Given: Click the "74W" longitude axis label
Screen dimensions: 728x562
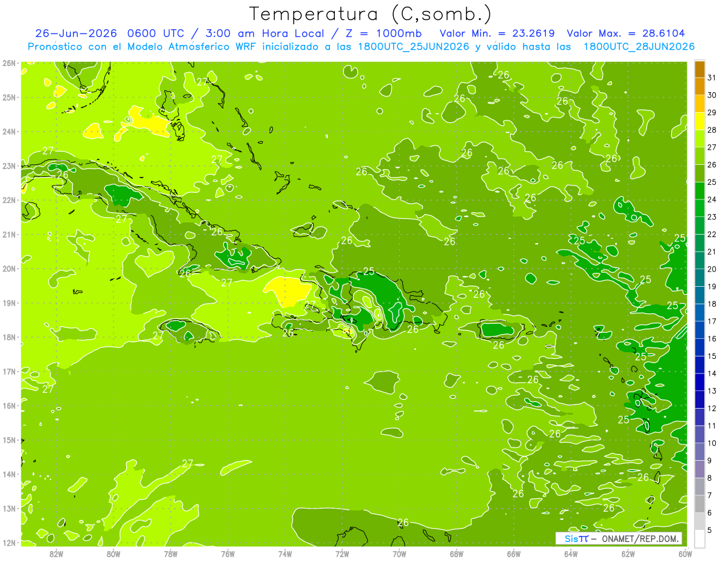Looking at the screenshot, I should coord(285,554).
